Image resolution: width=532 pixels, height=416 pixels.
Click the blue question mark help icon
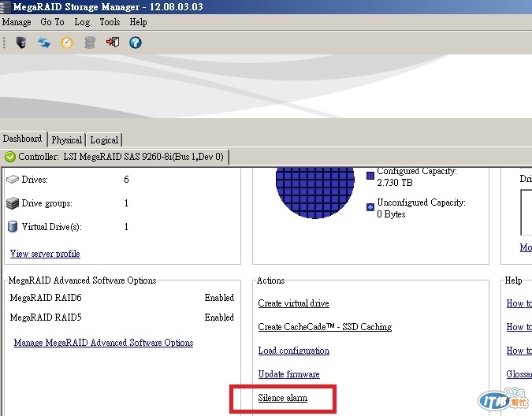136,43
